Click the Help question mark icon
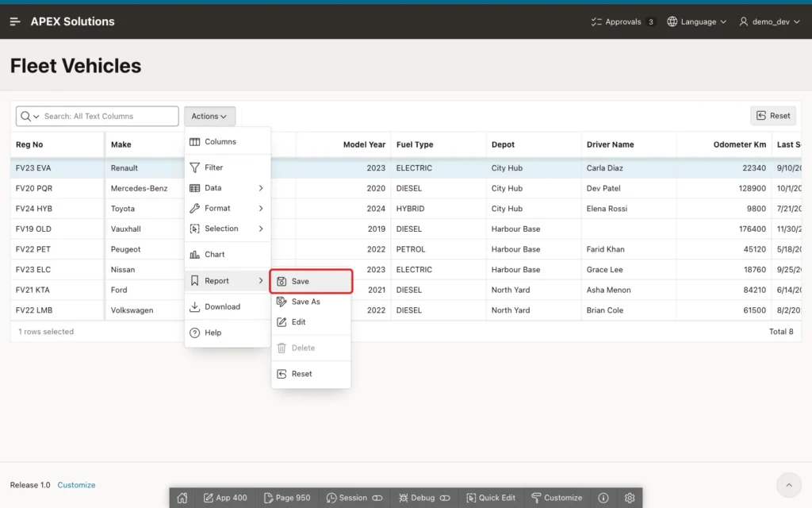The image size is (812, 508). point(195,333)
